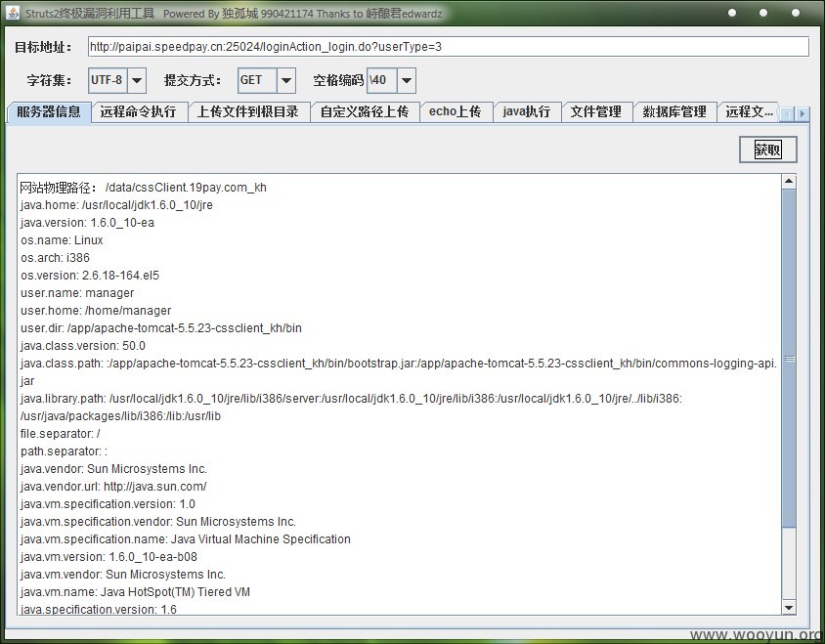Click the file.separator line

pos(60,434)
